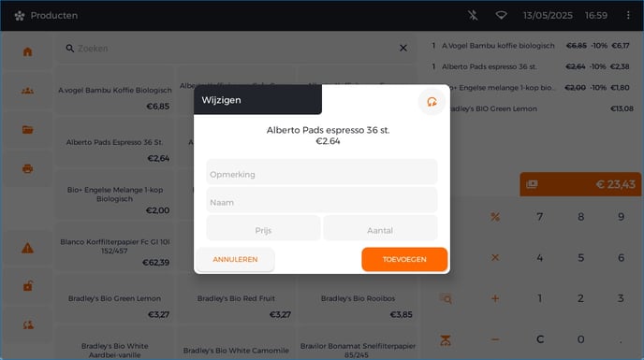Focus the Naam input field
644x360 pixels.
pos(322,200)
